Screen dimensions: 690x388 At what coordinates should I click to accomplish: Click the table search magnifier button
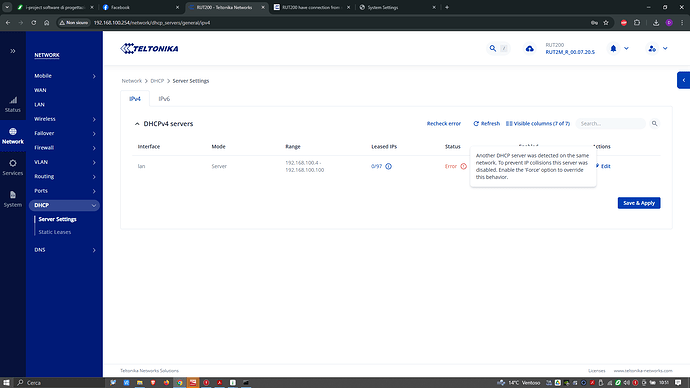click(x=654, y=124)
